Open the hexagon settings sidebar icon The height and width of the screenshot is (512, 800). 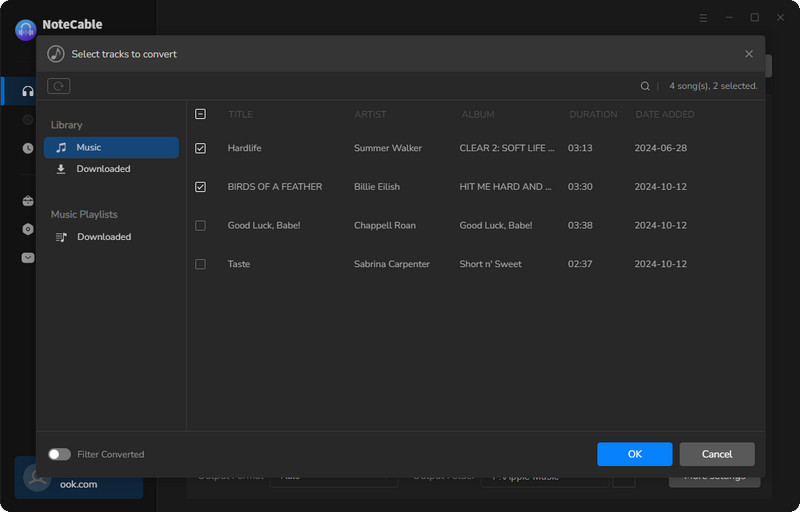(28, 229)
